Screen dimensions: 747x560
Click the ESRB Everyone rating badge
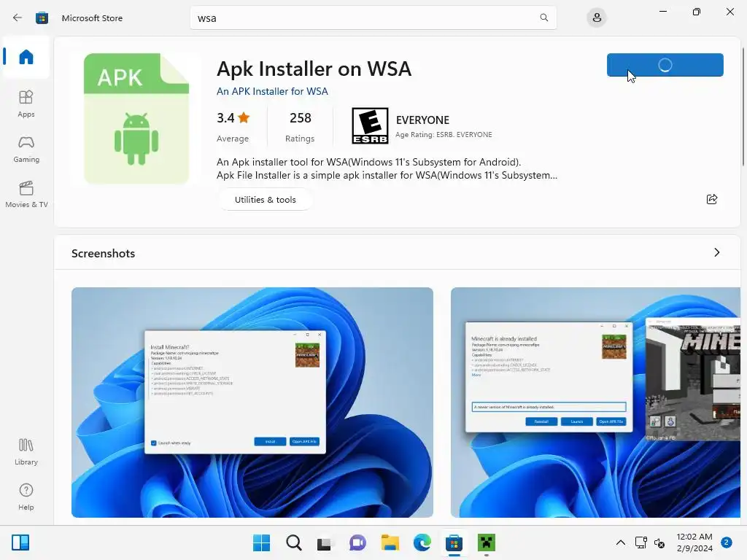coord(370,125)
